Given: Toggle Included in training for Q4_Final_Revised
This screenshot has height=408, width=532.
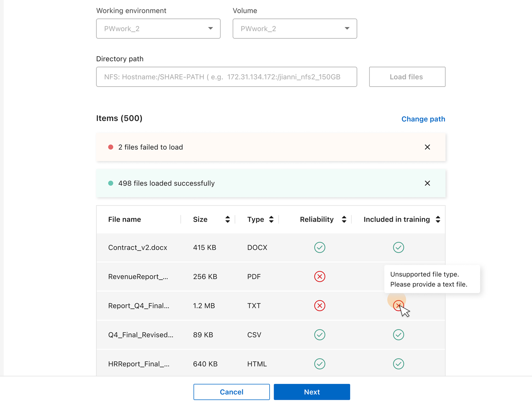Looking at the screenshot, I should pos(398,335).
